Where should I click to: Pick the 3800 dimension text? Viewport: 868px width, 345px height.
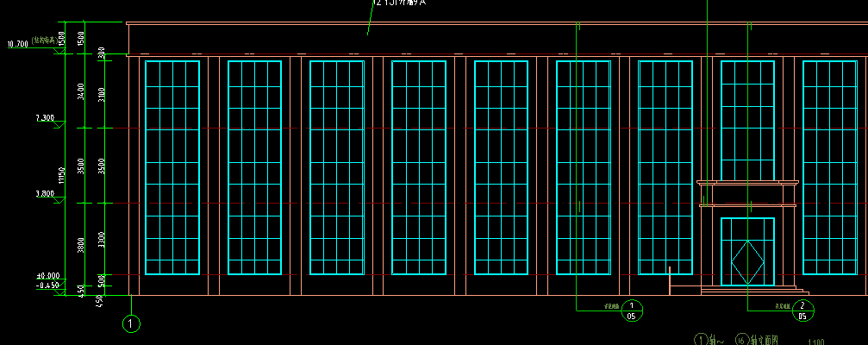pos(81,245)
